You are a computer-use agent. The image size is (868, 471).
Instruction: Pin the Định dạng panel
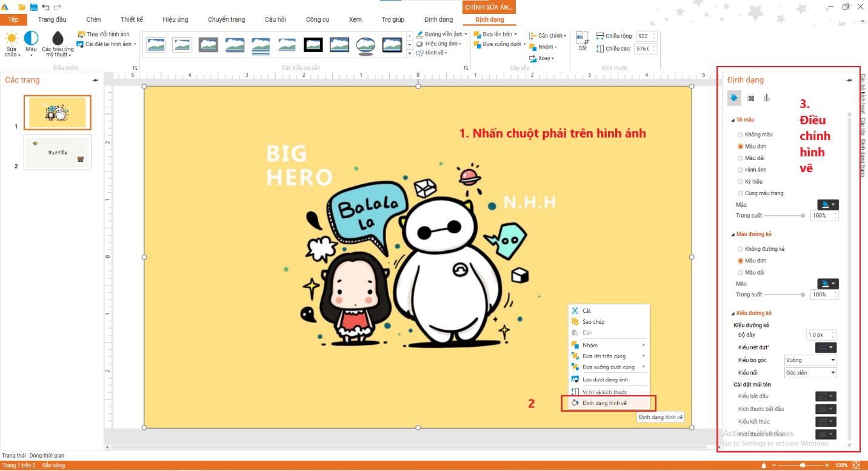tap(849, 80)
